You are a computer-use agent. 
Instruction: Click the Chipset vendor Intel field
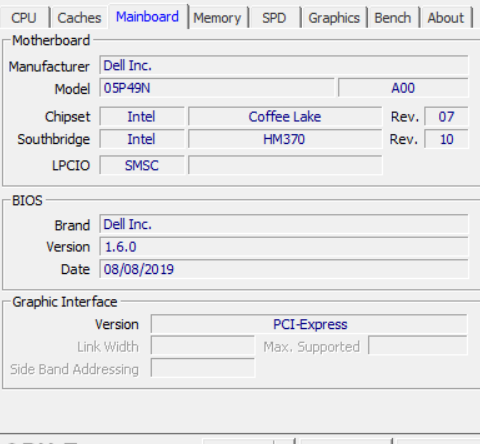tap(142, 117)
